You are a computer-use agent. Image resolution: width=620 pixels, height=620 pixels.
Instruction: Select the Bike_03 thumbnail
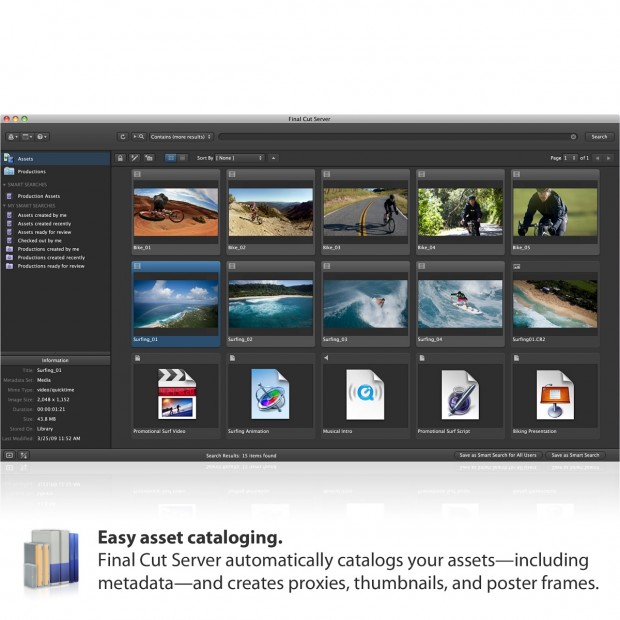[x=365, y=212]
